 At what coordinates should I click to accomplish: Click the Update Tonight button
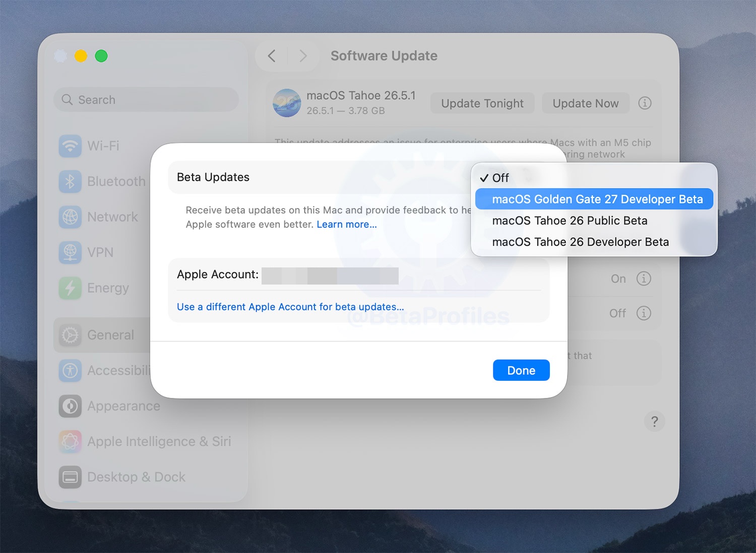click(482, 103)
